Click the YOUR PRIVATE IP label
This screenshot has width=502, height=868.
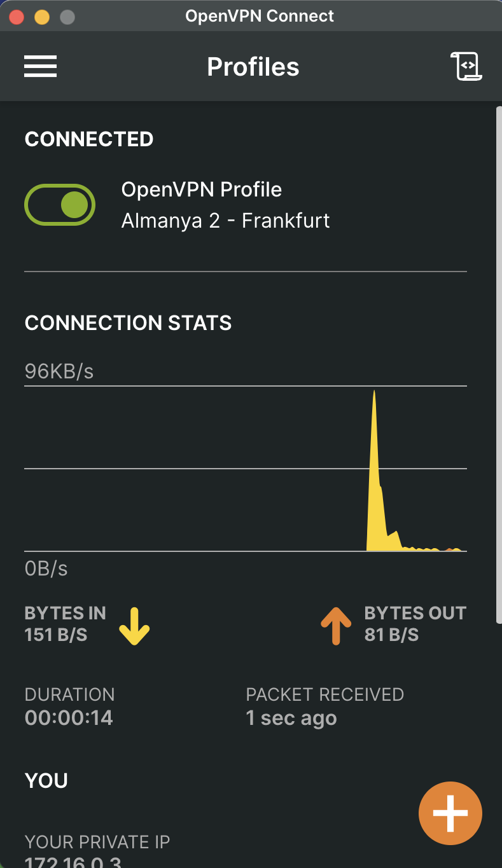click(x=97, y=843)
